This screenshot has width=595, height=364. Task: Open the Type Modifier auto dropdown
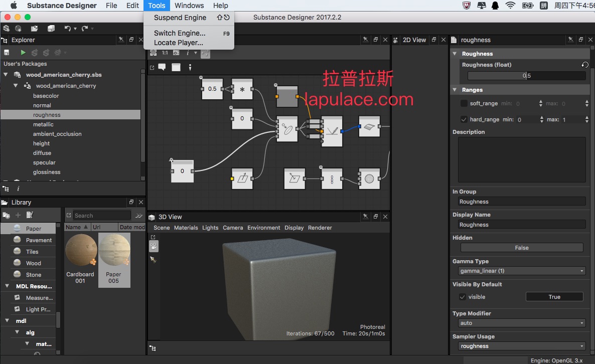coord(522,323)
